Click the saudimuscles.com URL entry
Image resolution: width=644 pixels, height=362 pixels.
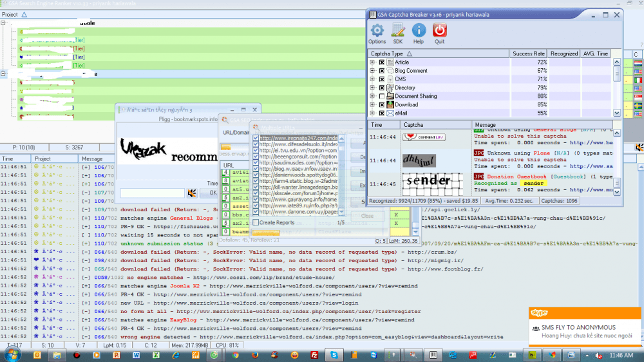point(298,163)
